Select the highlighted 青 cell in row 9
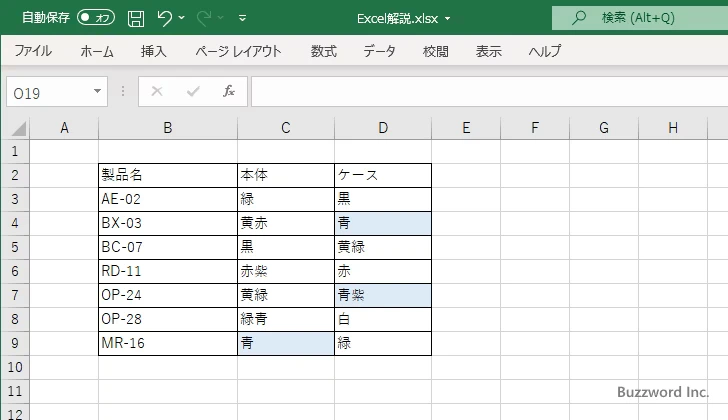The width and height of the screenshot is (728, 420). pos(286,343)
